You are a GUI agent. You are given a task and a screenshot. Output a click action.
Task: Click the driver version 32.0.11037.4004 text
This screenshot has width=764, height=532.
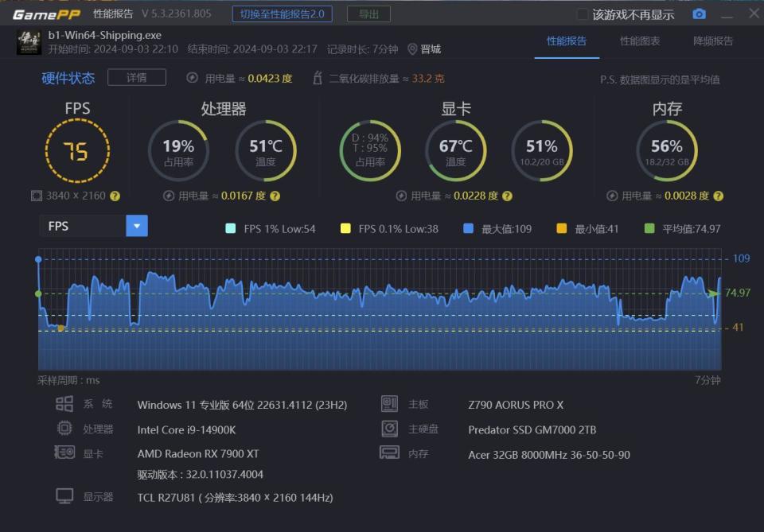click(201, 474)
